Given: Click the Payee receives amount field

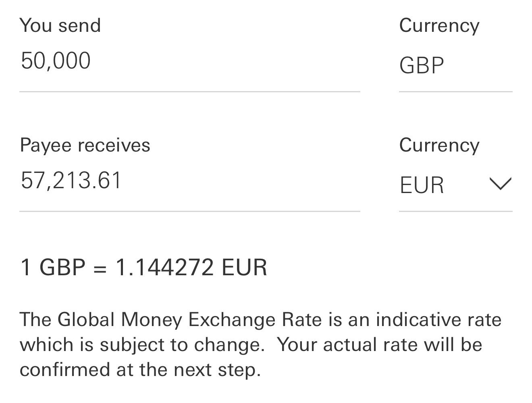Looking at the screenshot, I should pyautogui.click(x=189, y=181).
